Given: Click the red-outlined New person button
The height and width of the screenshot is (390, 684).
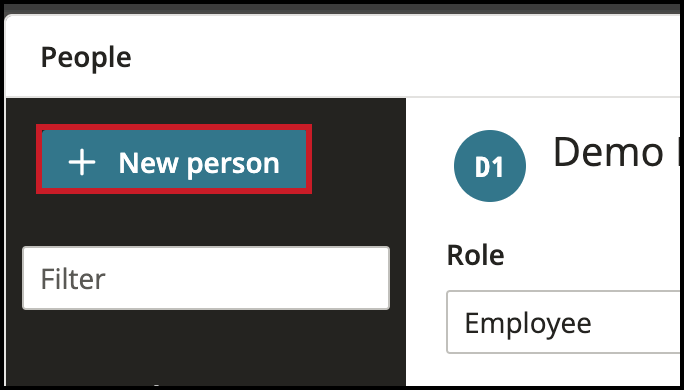Looking at the screenshot, I should 174,159.
